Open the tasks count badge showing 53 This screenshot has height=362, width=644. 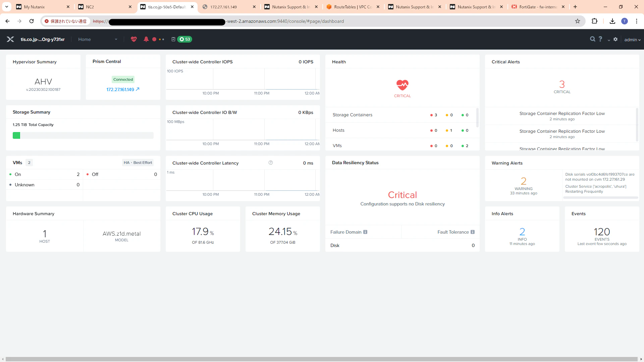click(x=184, y=39)
